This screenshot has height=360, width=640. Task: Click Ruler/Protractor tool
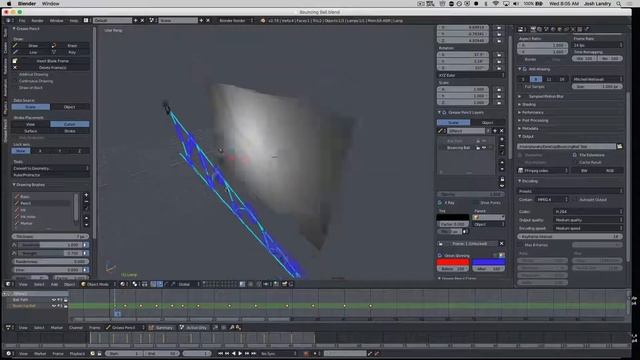pos(51,175)
